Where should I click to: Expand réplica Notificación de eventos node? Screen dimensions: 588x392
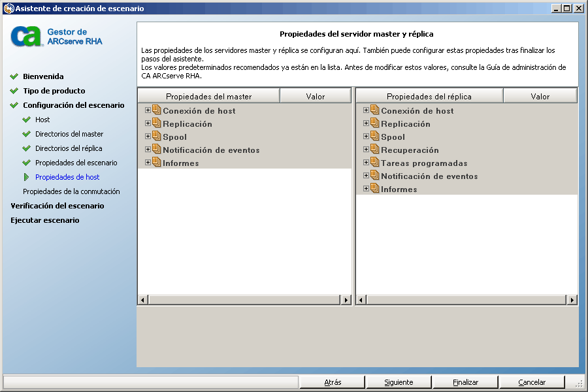point(366,176)
